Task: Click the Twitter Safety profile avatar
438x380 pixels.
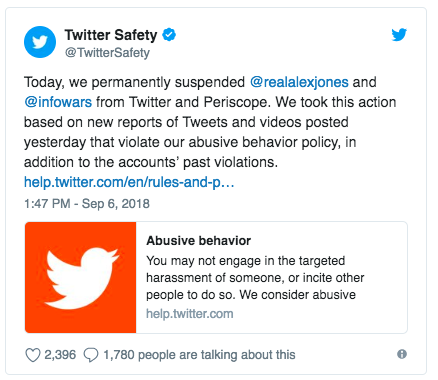Action: [x=40, y=42]
